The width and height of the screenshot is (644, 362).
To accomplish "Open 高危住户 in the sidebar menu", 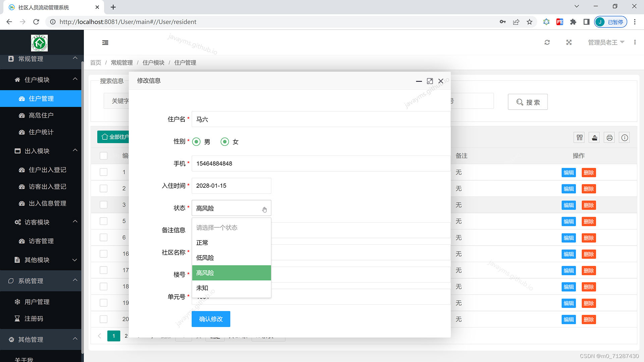I will (x=41, y=115).
